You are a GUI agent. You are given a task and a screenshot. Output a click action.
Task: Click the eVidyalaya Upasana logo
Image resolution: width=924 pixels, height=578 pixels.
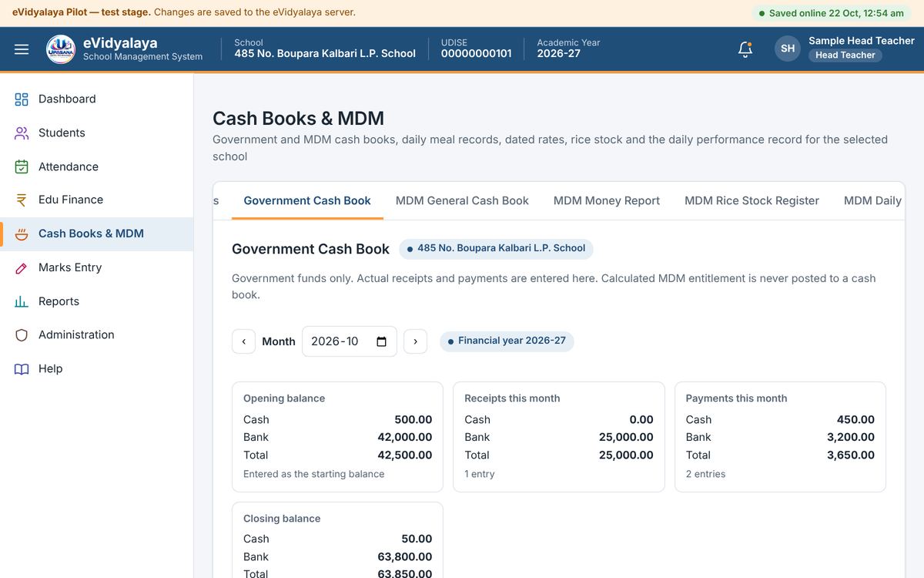[61, 49]
